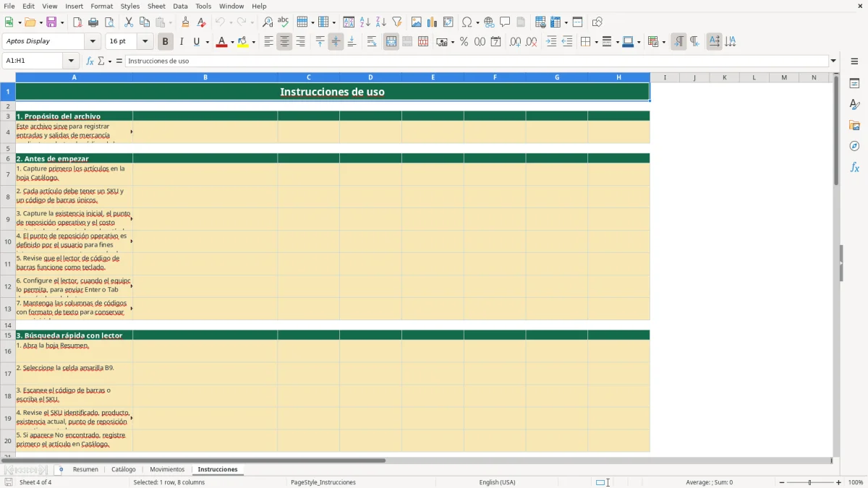Open the sidebar Navigator compass icon
The width and height of the screenshot is (868, 488).
click(x=854, y=147)
